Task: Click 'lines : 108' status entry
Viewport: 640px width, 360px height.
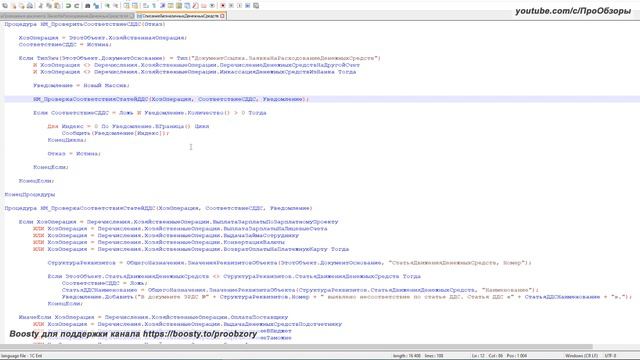Action: pos(434,356)
